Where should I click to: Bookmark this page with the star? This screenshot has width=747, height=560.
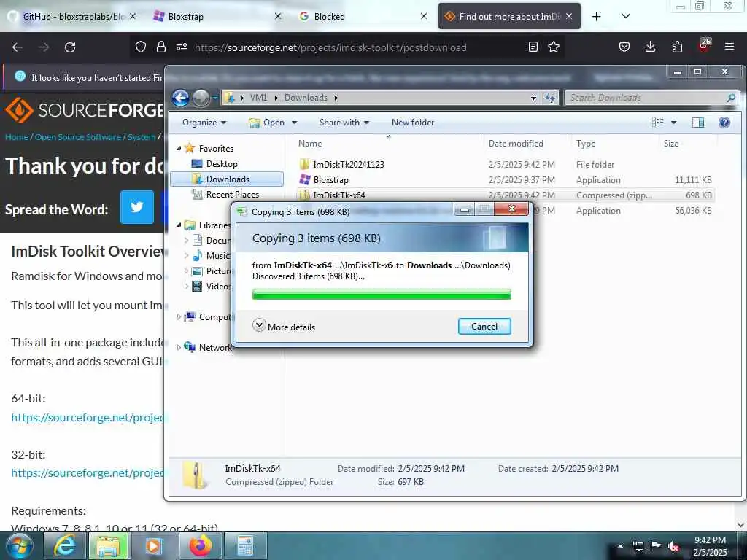coord(554,47)
